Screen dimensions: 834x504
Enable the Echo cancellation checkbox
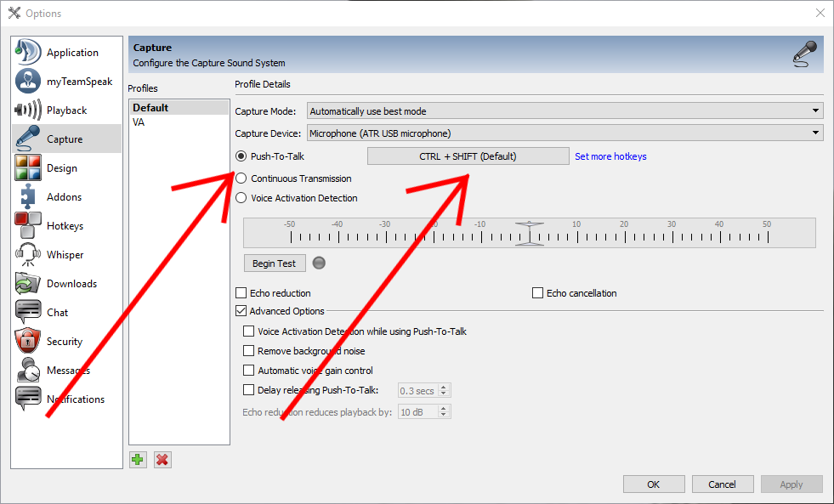pos(538,293)
